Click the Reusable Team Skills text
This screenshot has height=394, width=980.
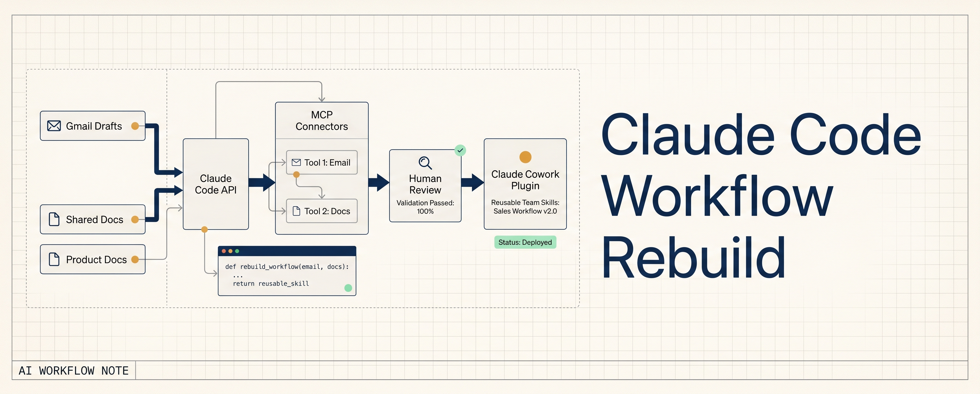525,207
